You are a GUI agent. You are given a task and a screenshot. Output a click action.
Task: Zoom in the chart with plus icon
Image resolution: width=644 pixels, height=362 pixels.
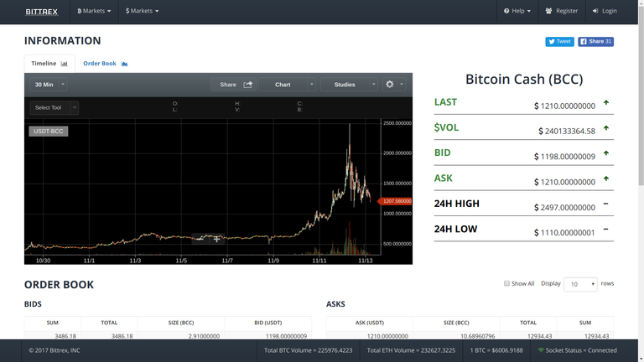[x=216, y=239]
